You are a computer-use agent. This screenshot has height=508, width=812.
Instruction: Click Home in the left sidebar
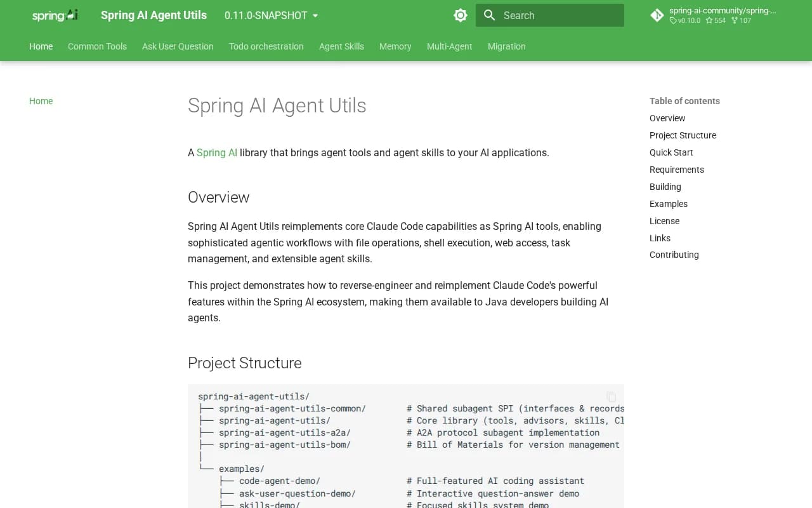point(41,101)
